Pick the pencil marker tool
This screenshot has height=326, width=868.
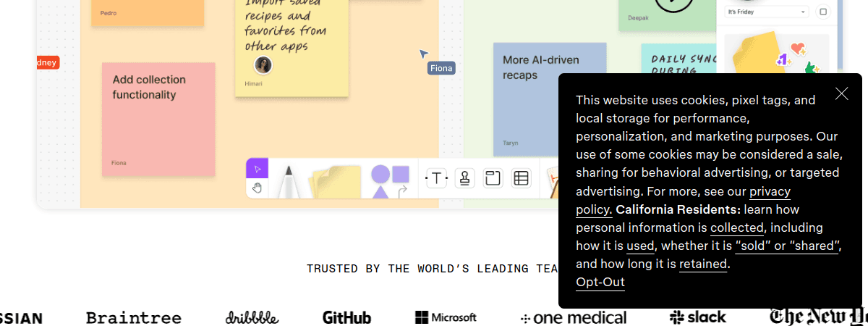coord(287,181)
